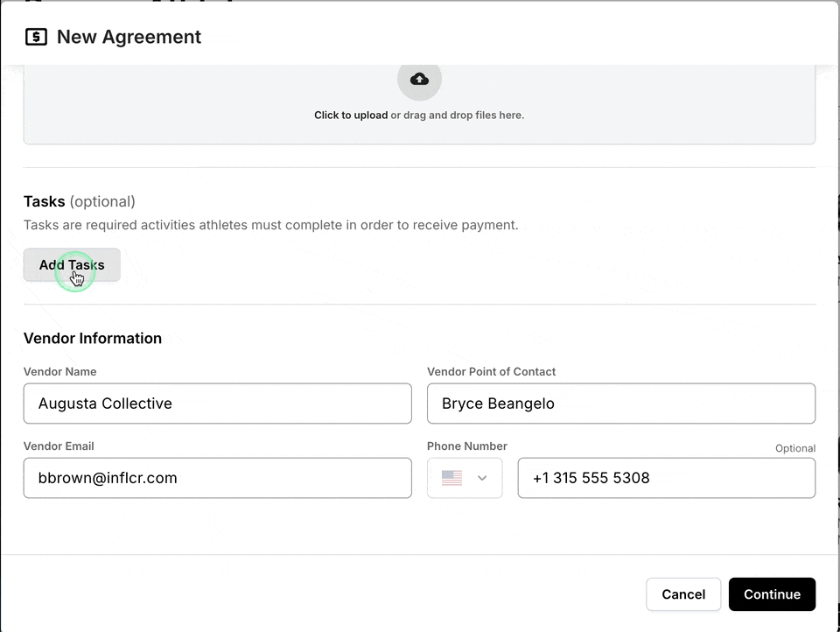The width and height of the screenshot is (840, 632).
Task: Click the Tasks (optional) section heading
Action: pos(79,201)
